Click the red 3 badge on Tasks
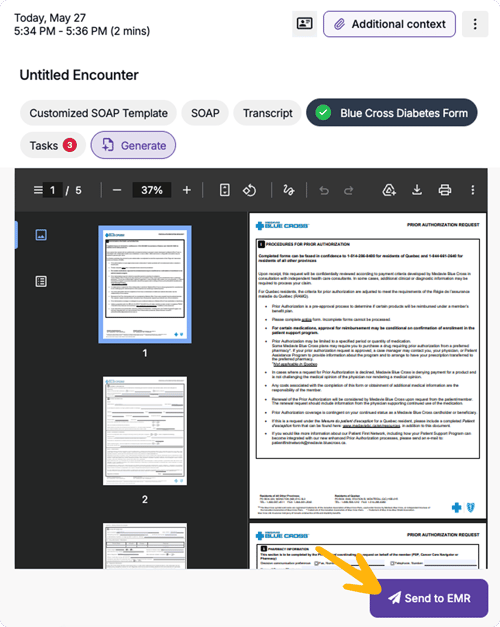Screen dimensions: 500x627 70,145
